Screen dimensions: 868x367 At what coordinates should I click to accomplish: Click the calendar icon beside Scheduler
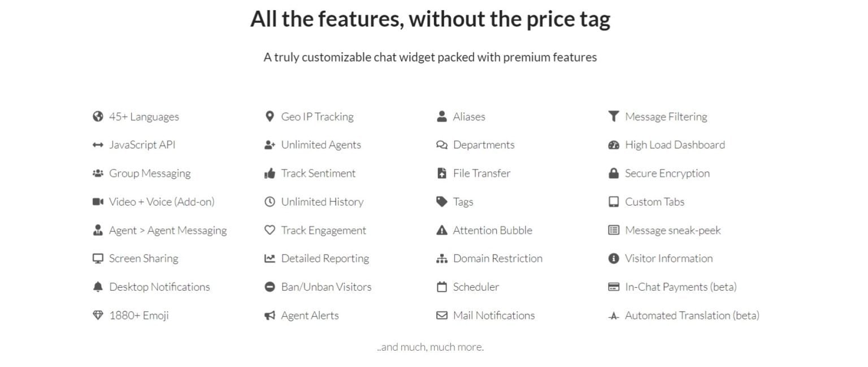(x=441, y=287)
